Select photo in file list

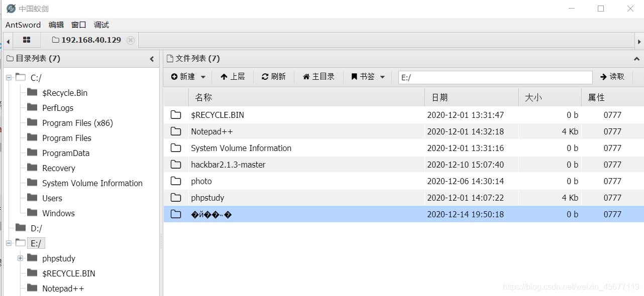pyautogui.click(x=201, y=181)
